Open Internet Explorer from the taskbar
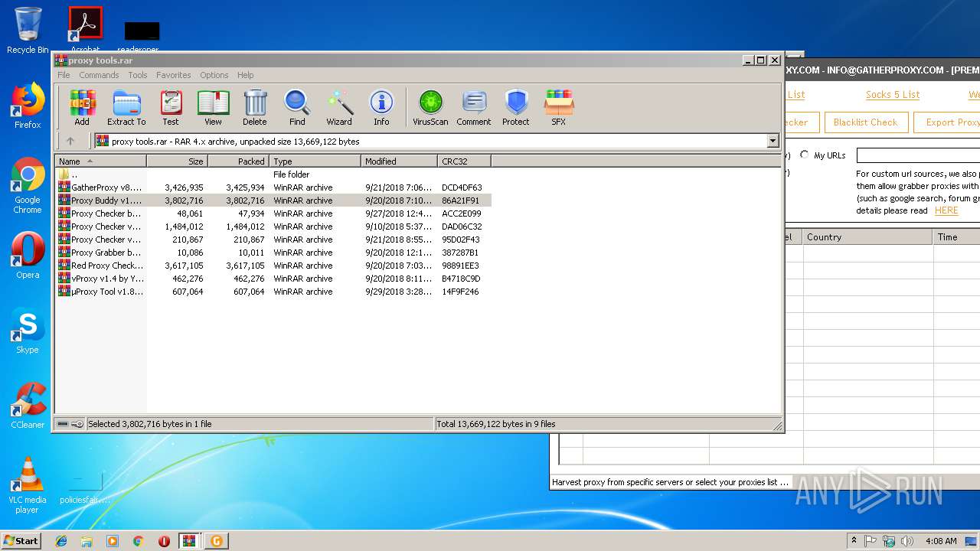 [x=61, y=541]
